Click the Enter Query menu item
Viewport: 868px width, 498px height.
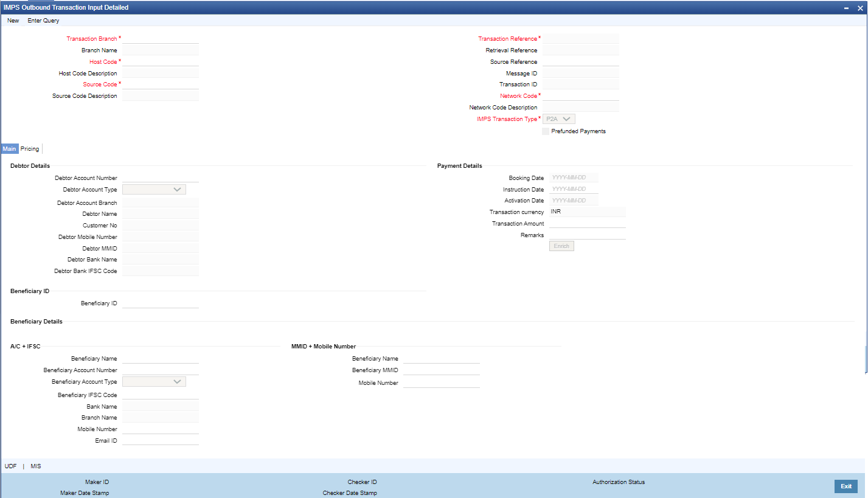(x=44, y=21)
